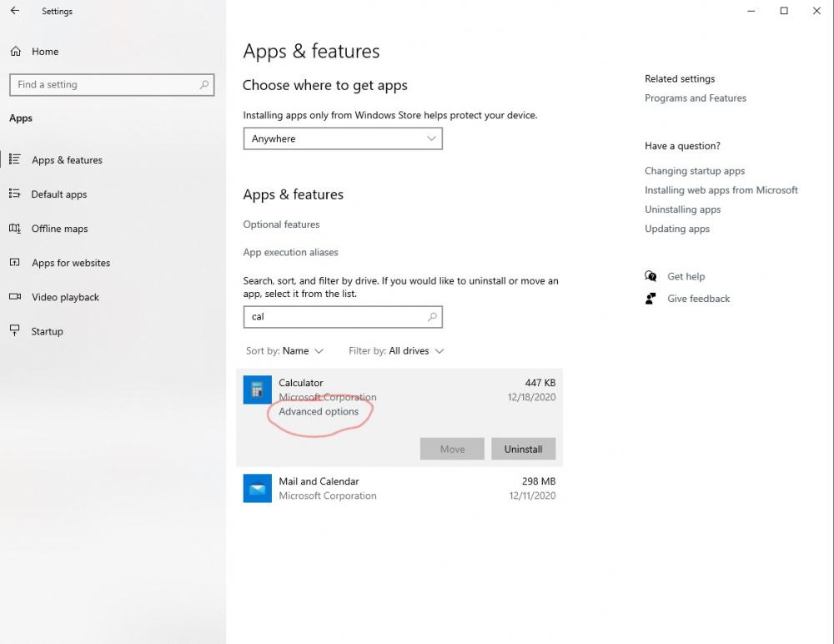Image resolution: width=834 pixels, height=644 pixels.
Task: Open Offline maps settings page
Action: 59,229
